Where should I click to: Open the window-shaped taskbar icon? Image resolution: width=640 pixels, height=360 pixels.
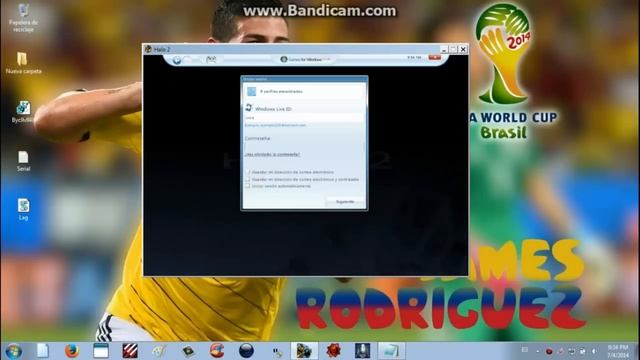point(101,351)
